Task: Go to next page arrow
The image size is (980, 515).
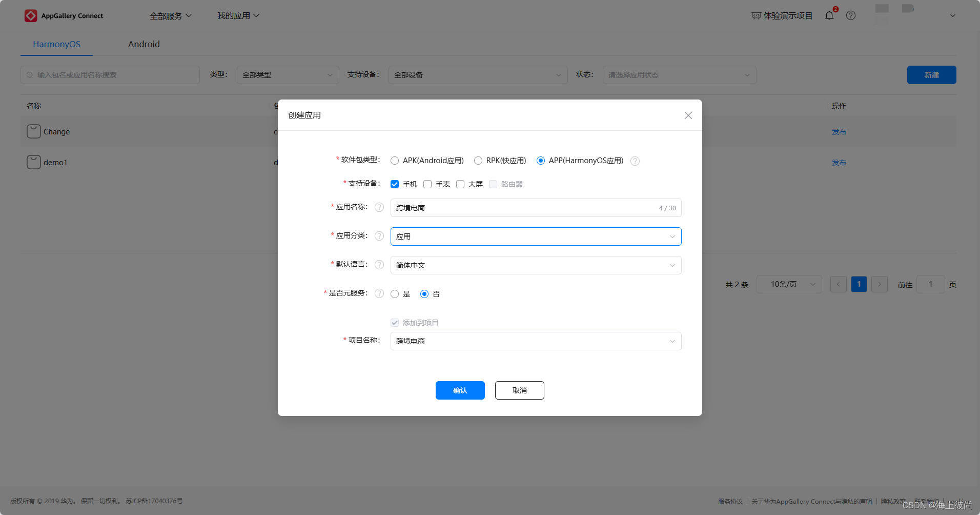Action: pyautogui.click(x=880, y=284)
